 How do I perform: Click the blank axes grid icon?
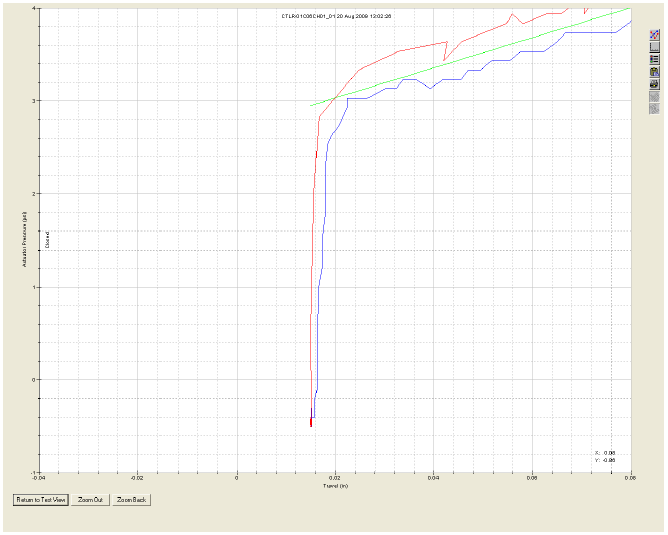654,47
